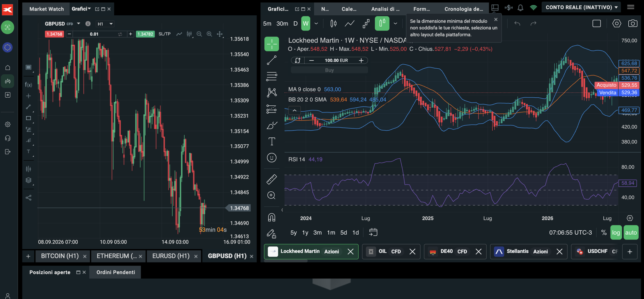Select the ruler measure tool

[272, 179]
